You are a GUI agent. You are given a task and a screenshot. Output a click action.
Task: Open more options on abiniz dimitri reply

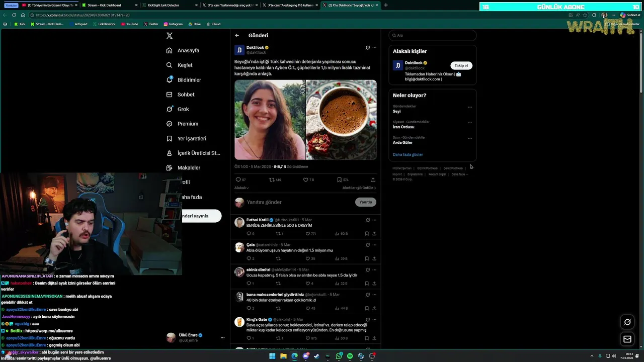click(374, 269)
